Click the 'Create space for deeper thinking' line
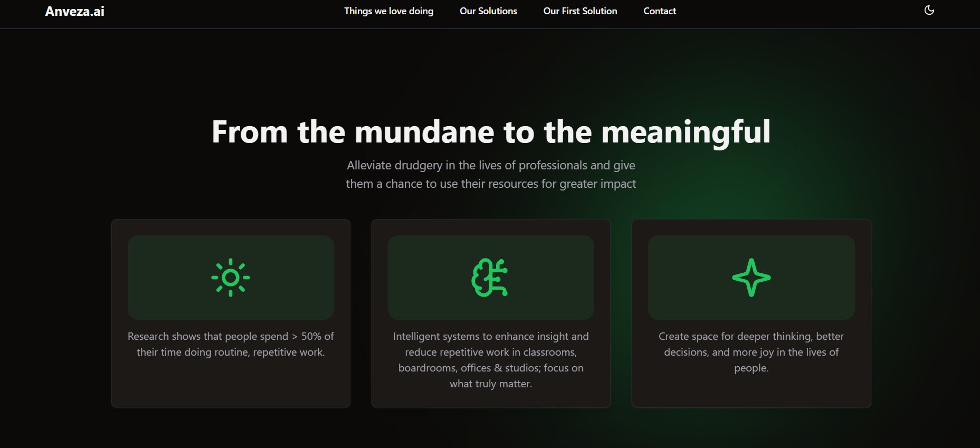 pyautogui.click(x=751, y=336)
